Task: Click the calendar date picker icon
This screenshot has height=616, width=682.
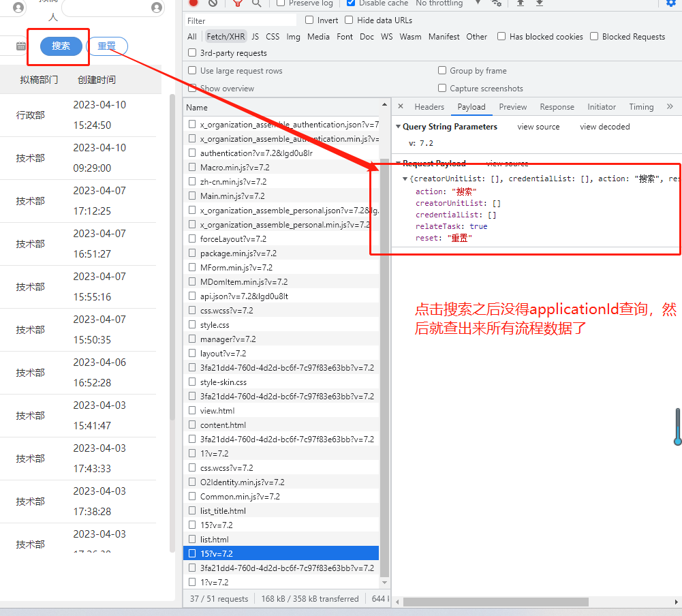Action: (x=21, y=46)
